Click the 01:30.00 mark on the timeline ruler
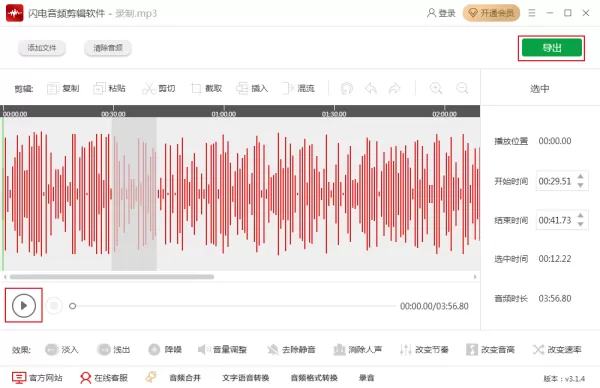 334,114
